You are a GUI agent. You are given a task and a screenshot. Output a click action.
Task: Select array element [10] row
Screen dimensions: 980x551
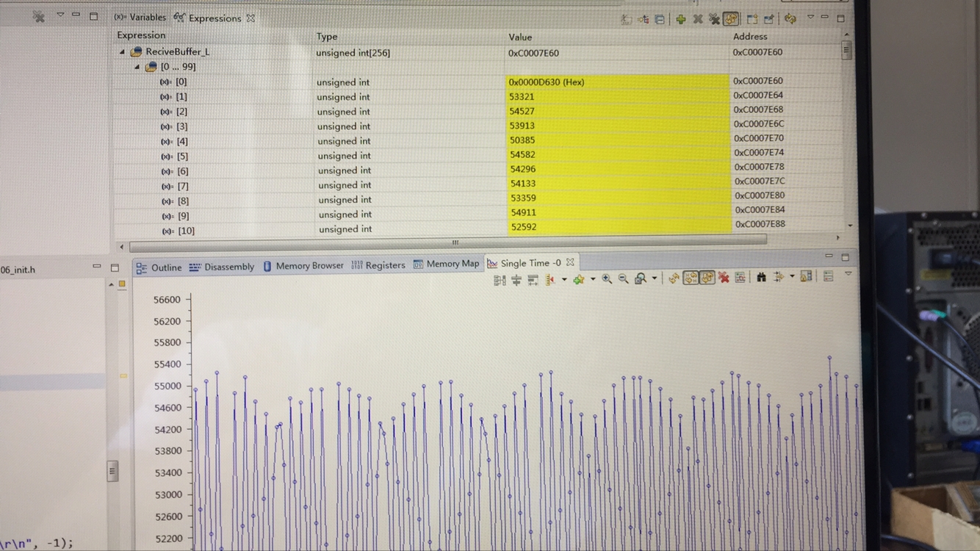pos(478,230)
